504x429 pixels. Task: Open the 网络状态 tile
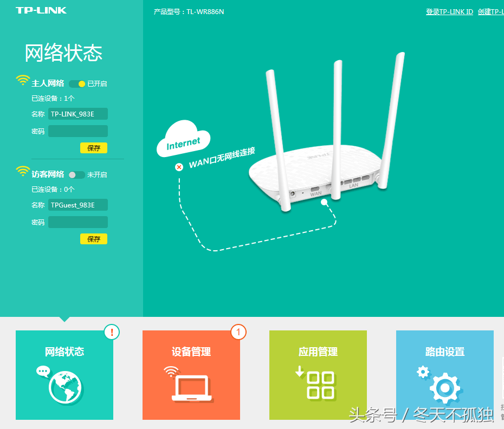pyautogui.click(x=64, y=375)
